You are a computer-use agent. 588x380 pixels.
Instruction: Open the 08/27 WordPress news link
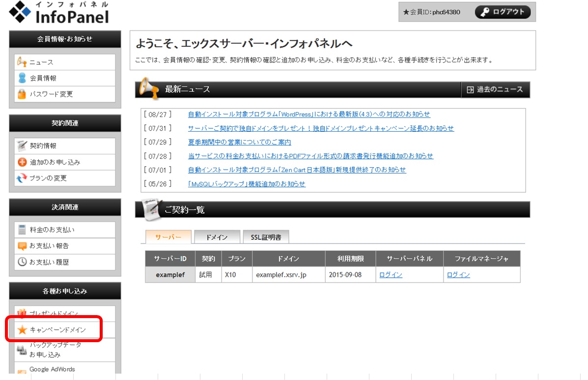click(309, 115)
